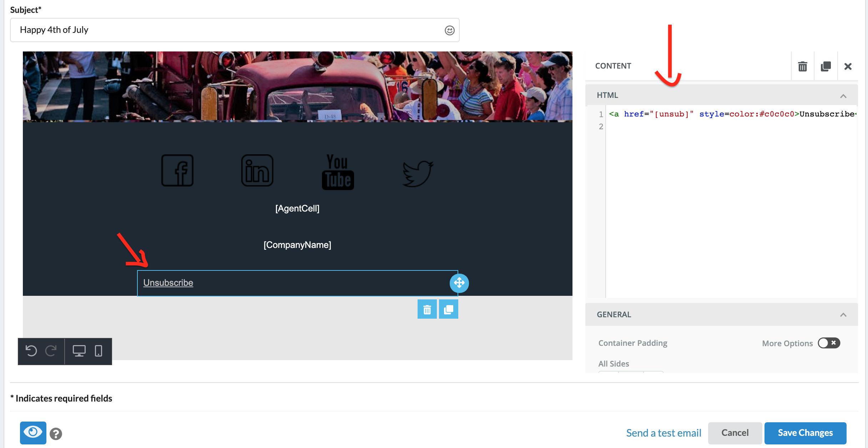
Task: Switch to desktop preview mode
Action: pos(79,351)
